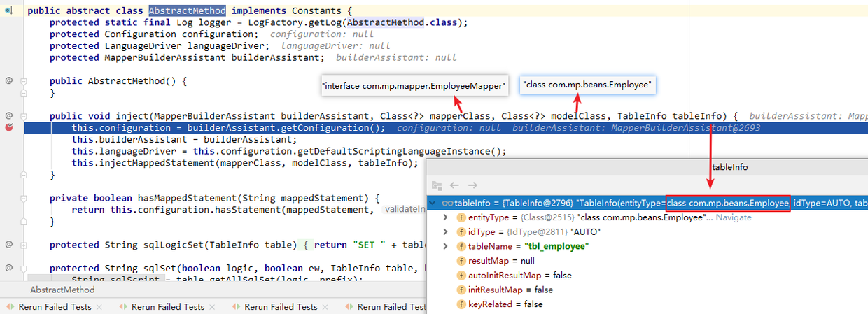Collapse the tableInfo root node
Screen dimensions: 868x314
click(434, 204)
